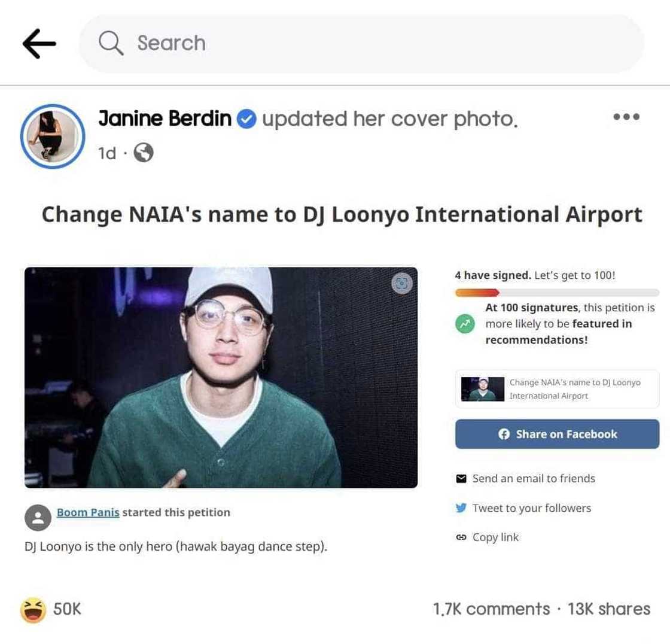View the 13K shares
The height and width of the screenshot is (644, 670).
pos(609,609)
